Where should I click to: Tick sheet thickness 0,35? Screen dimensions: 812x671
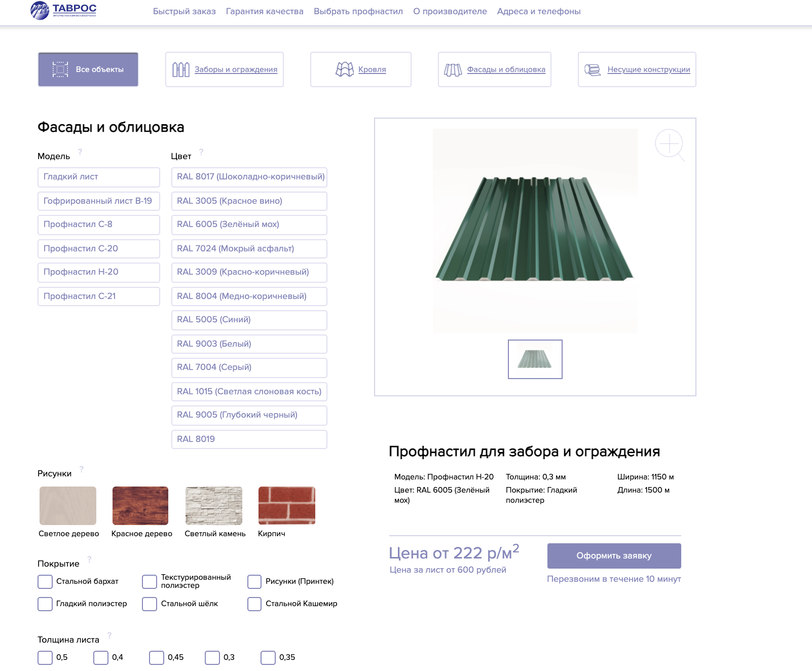click(x=268, y=658)
